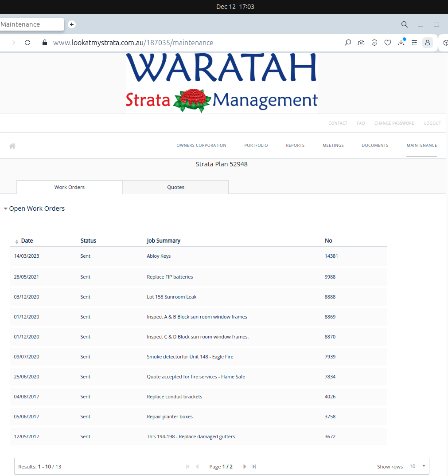The width and height of the screenshot is (448, 476).
Task: Open the Show rows dropdown
Action: (x=417, y=466)
